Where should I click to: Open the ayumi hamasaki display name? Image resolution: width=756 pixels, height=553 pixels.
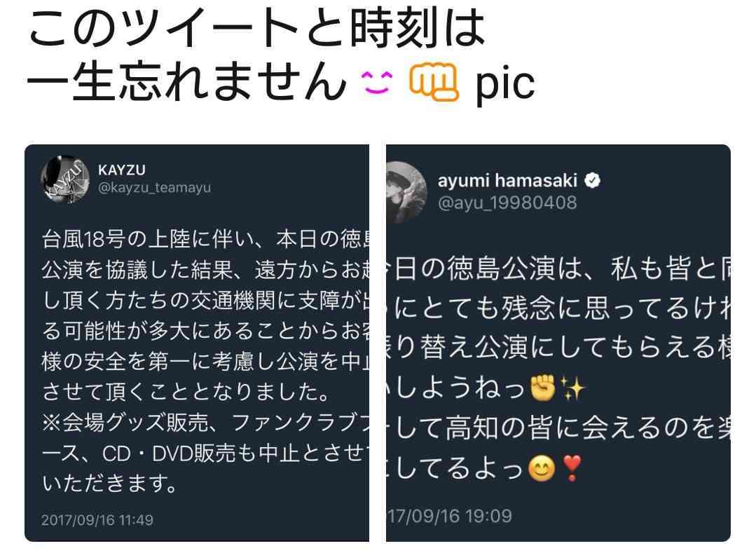(x=507, y=180)
